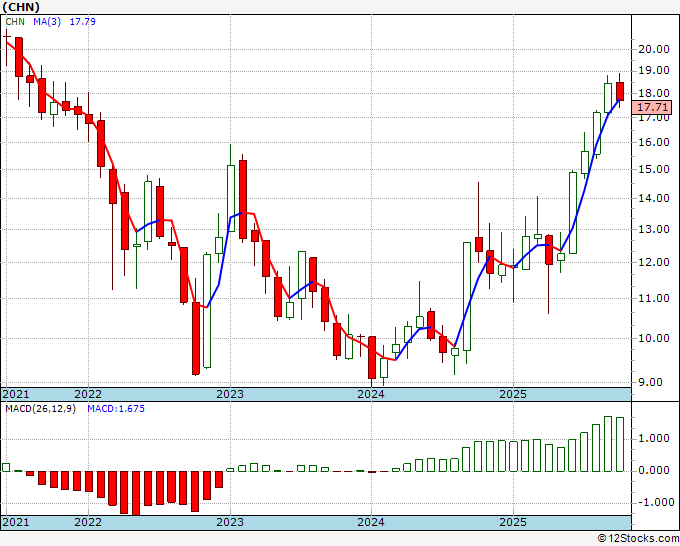The height and width of the screenshot is (546, 680).
Task: Select the CHN legend label
Action: [15, 22]
